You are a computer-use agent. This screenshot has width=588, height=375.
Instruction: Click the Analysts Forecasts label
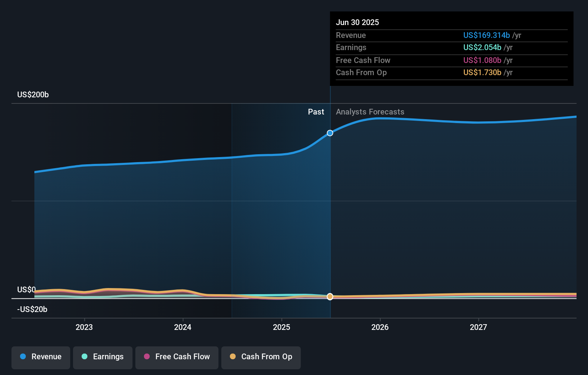370,112
